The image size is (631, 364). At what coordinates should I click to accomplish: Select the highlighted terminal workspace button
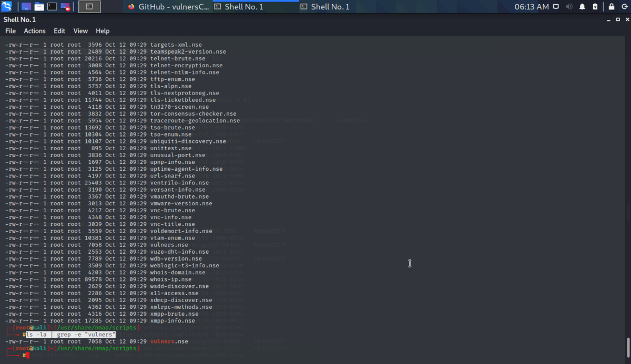pyautogui.click(x=89, y=7)
